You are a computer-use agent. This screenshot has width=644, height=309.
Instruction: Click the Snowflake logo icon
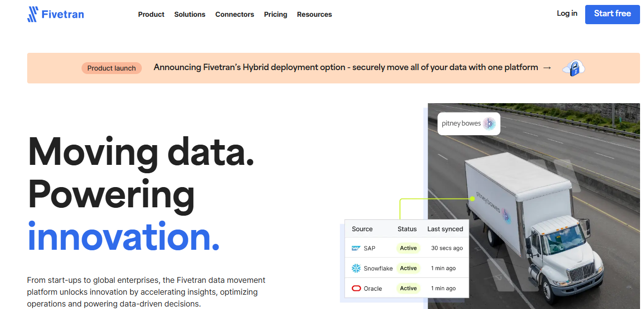click(356, 269)
